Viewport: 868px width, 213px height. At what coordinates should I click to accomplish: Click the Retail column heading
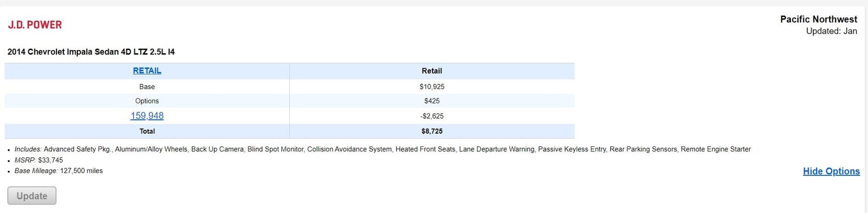pos(432,70)
